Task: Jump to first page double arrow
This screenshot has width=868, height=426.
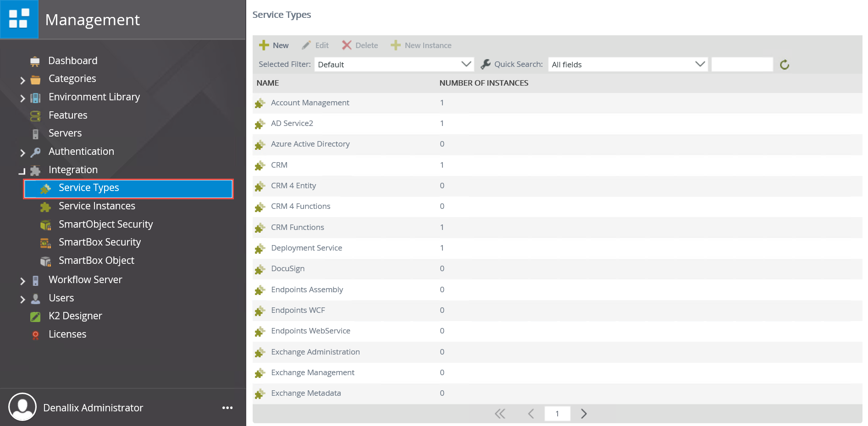Action: click(500, 414)
